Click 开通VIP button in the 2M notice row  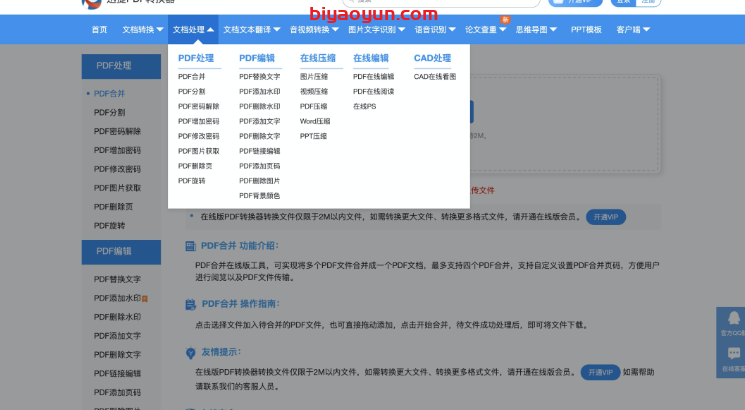pos(606,217)
